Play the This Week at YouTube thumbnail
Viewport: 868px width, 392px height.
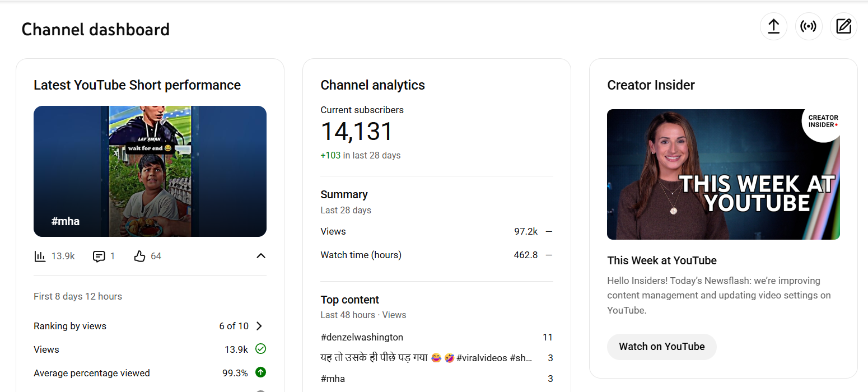pos(723,174)
